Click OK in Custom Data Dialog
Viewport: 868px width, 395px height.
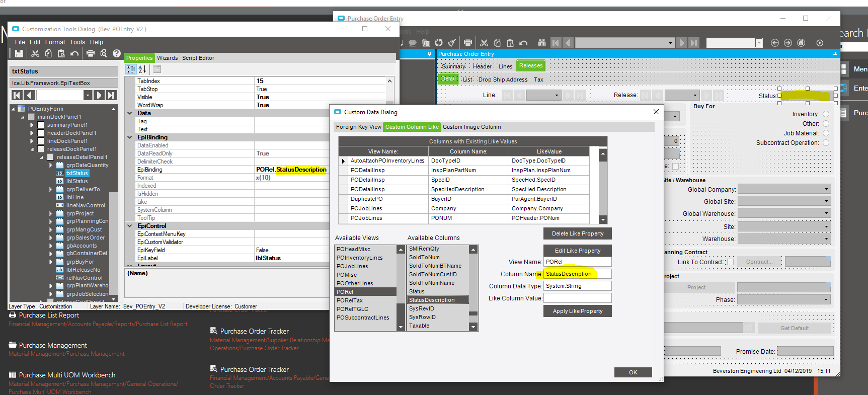click(x=633, y=372)
